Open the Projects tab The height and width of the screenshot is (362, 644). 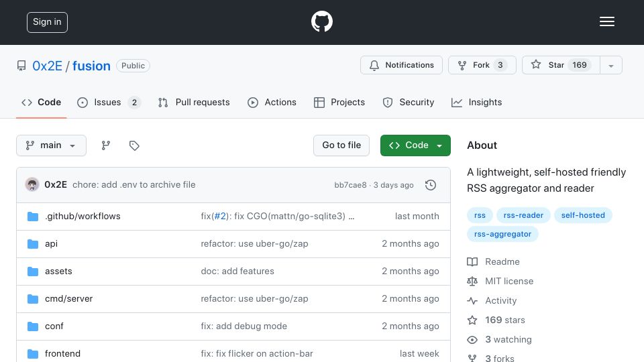click(x=339, y=102)
